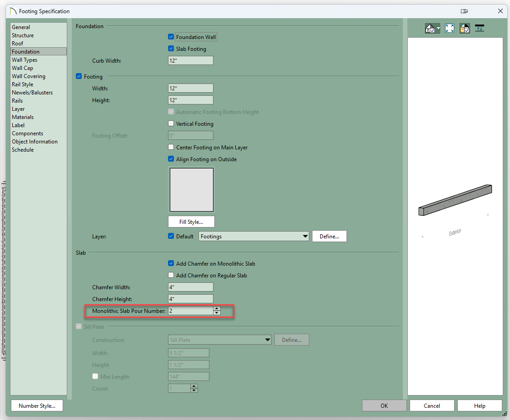Viewport: 510px width, 420px height.
Task: Click the Fill Window arrows icon
Action: [450, 28]
